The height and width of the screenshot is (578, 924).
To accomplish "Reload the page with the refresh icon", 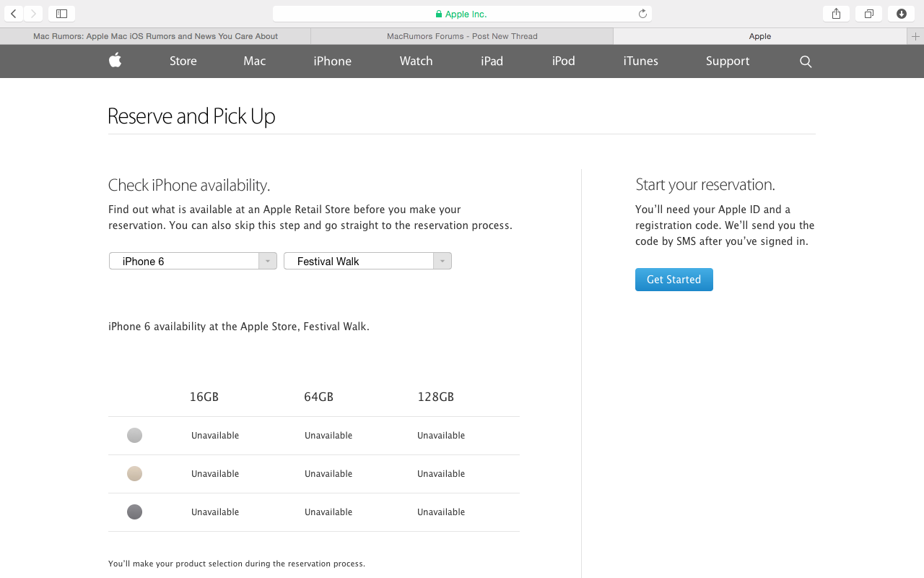I will (642, 14).
